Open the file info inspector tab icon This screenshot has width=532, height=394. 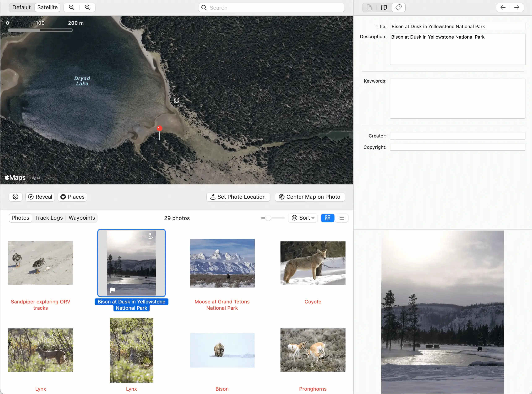pyautogui.click(x=369, y=7)
